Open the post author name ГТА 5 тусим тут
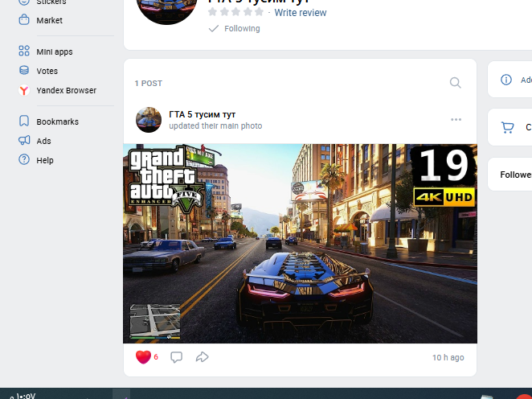 tap(203, 114)
